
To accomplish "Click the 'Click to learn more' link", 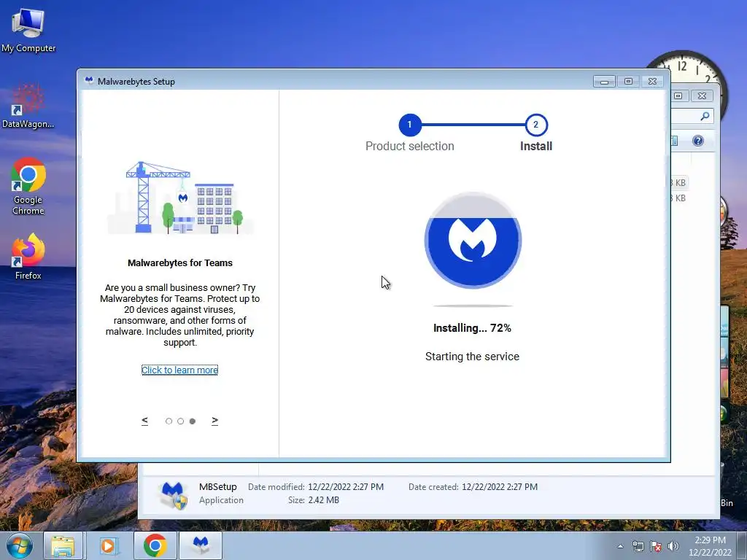I will point(179,370).
